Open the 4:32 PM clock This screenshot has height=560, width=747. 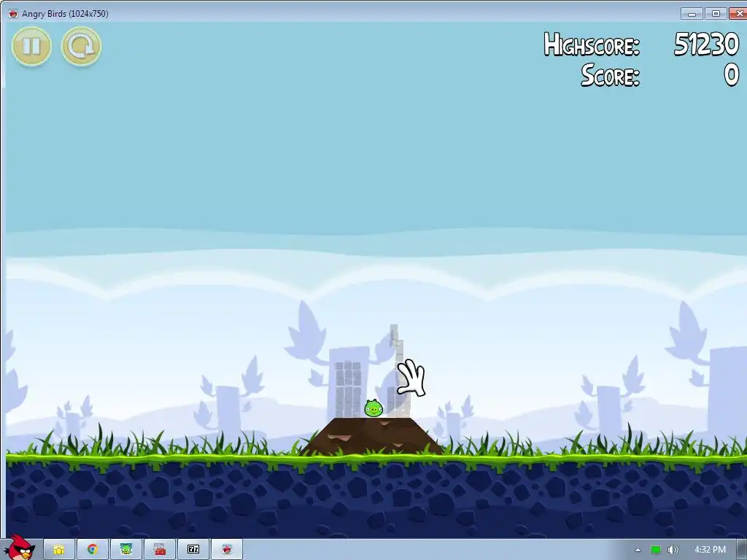710,550
